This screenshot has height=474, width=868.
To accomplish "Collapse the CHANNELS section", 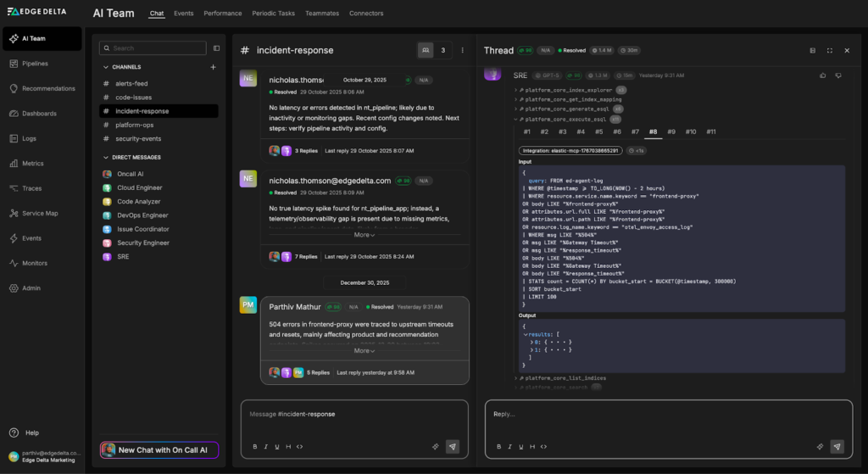I will (106, 67).
